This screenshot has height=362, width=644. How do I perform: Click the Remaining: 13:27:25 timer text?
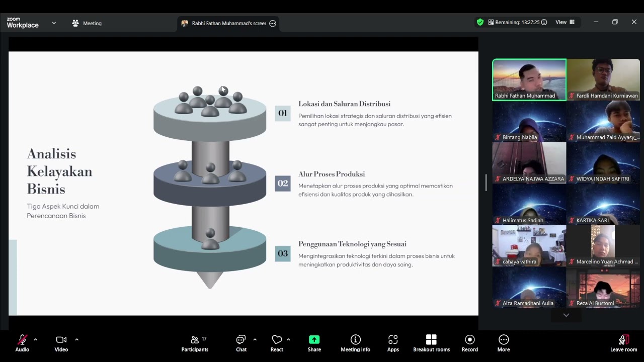coord(517,22)
